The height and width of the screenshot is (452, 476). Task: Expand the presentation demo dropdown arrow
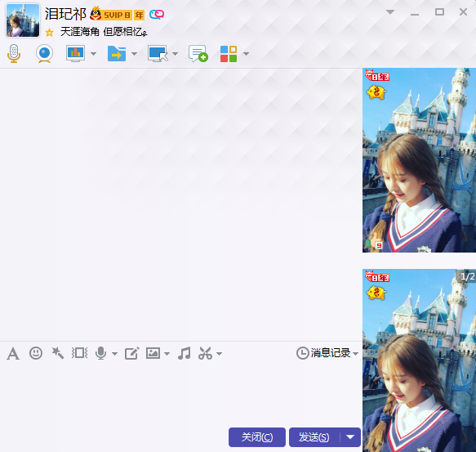point(94,54)
